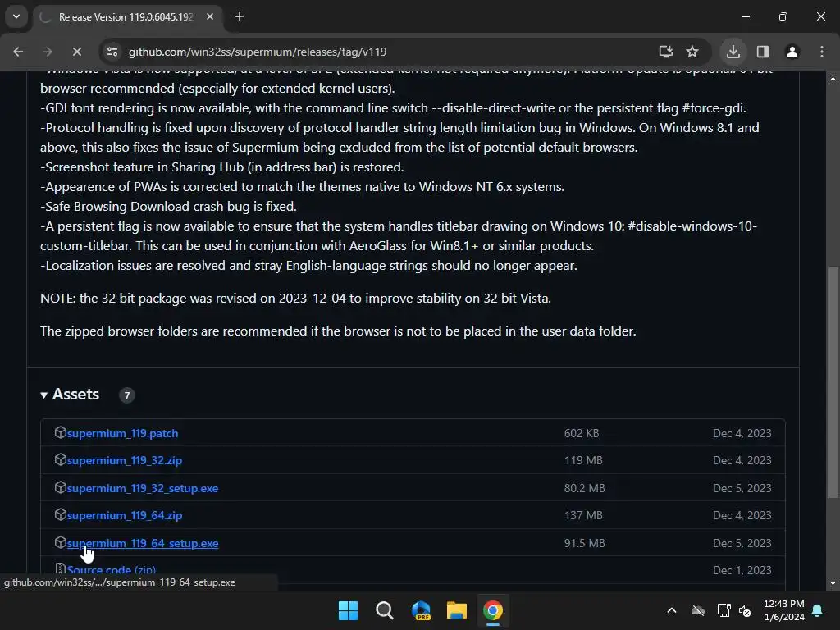This screenshot has width=840, height=630.
Task: Open the clock showing 12:43 PM
Action: pos(783,610)
